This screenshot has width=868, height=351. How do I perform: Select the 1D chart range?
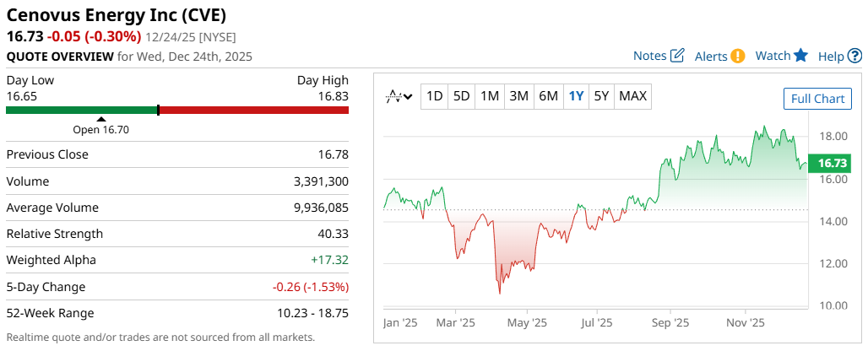click(x=434, y=96)
